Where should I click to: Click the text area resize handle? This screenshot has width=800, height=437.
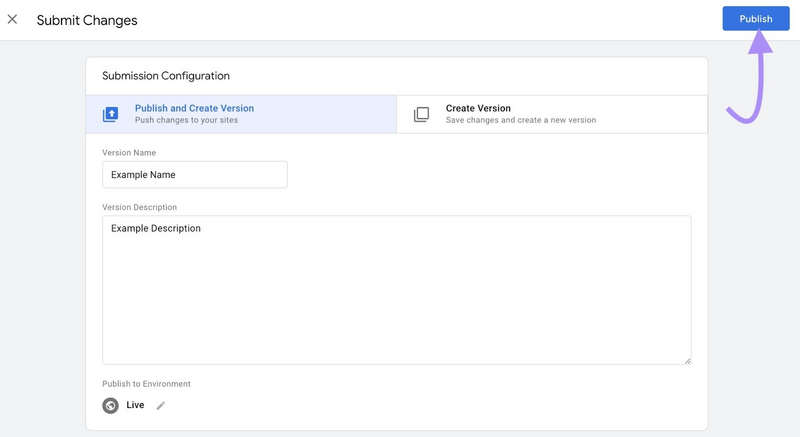pos(686,360)
